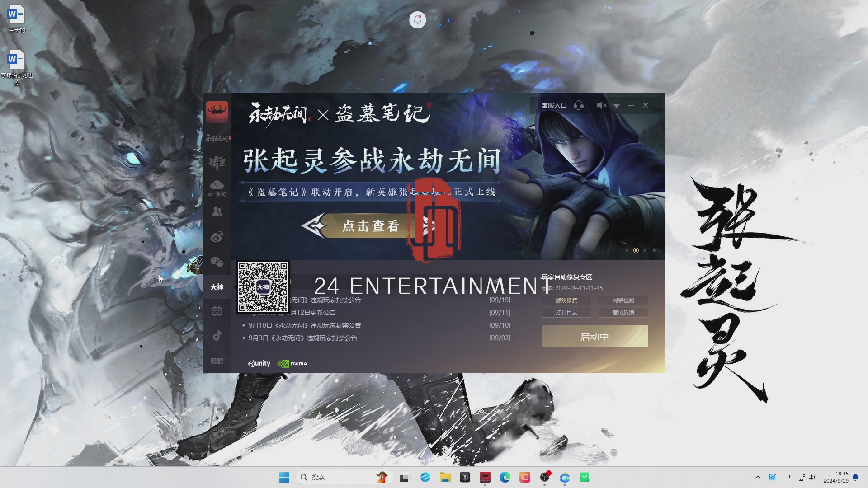Select the fourth banner carousel dot

654,250
